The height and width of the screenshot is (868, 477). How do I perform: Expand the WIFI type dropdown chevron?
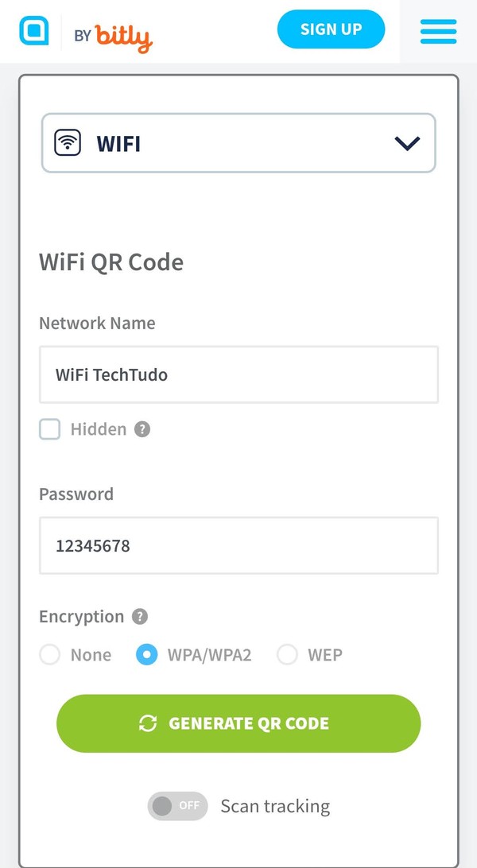408,143
